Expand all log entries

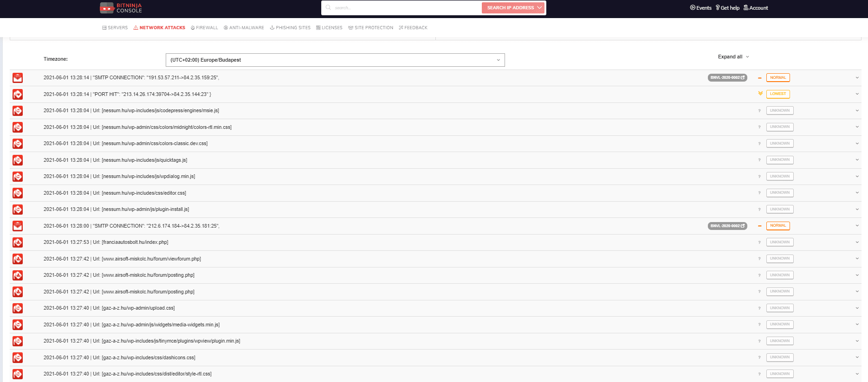pos(733,57)
